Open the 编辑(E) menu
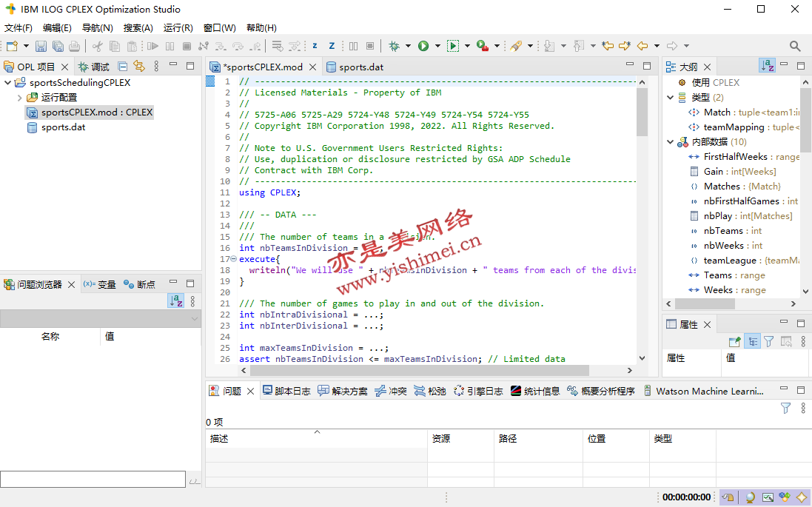Screen dimensions: 812x507 pyautogui.click(x=57, y=28)
